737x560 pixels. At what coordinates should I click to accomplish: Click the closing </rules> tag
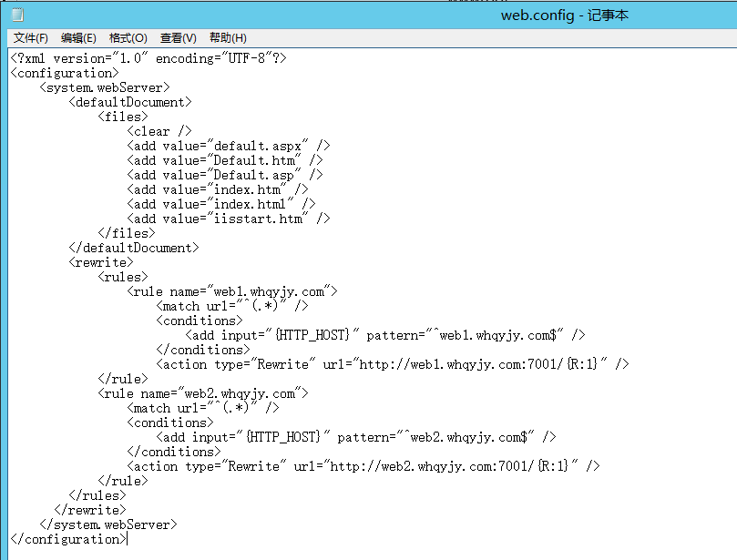97,495
